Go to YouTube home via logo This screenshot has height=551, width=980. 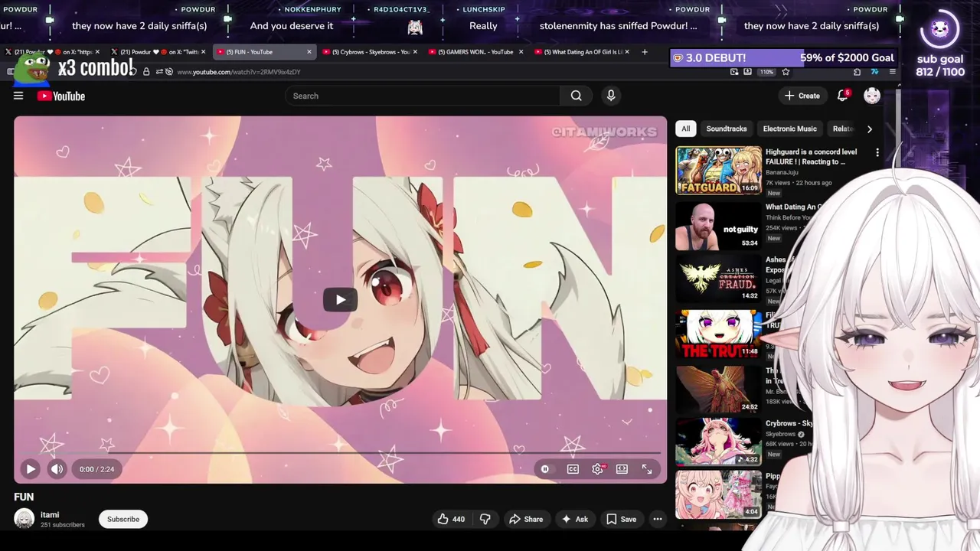[60, 96]
